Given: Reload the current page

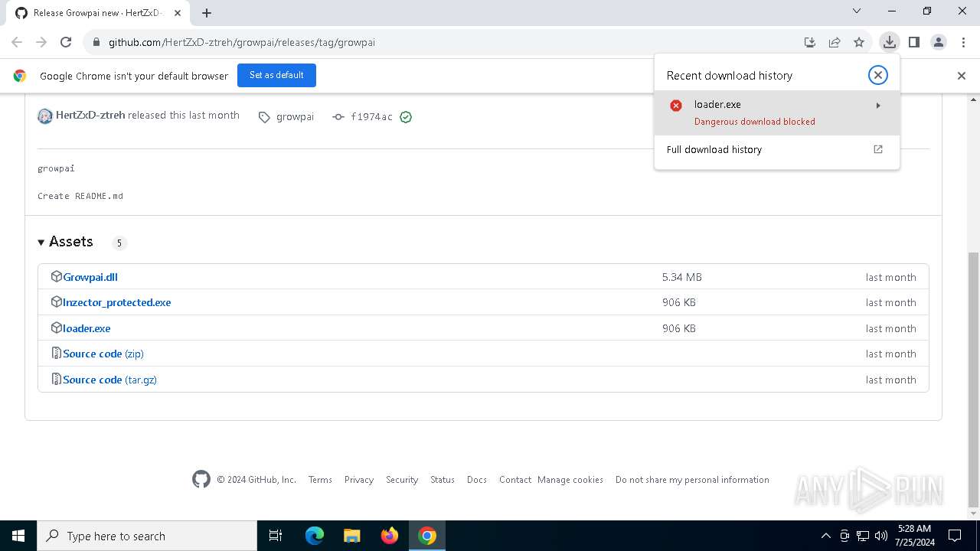Looking at the screenshot, I should click(66, 42).
